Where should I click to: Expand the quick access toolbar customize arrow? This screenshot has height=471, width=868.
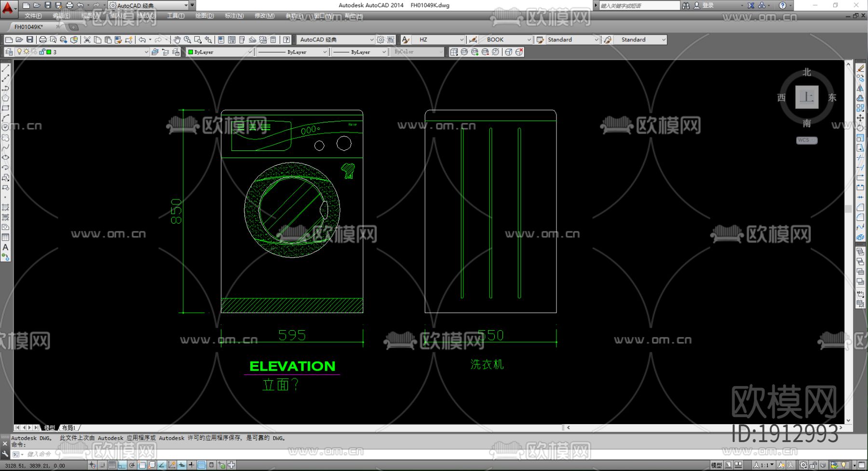pos(192,5)
